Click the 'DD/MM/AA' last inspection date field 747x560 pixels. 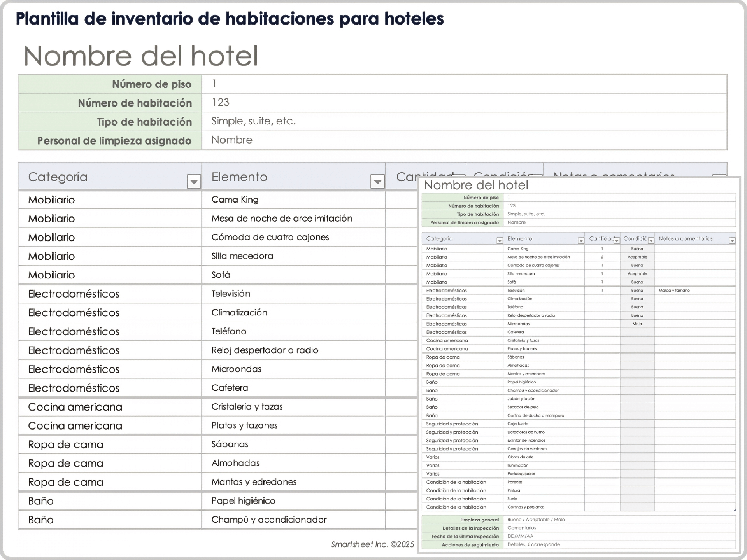point(619,536)
